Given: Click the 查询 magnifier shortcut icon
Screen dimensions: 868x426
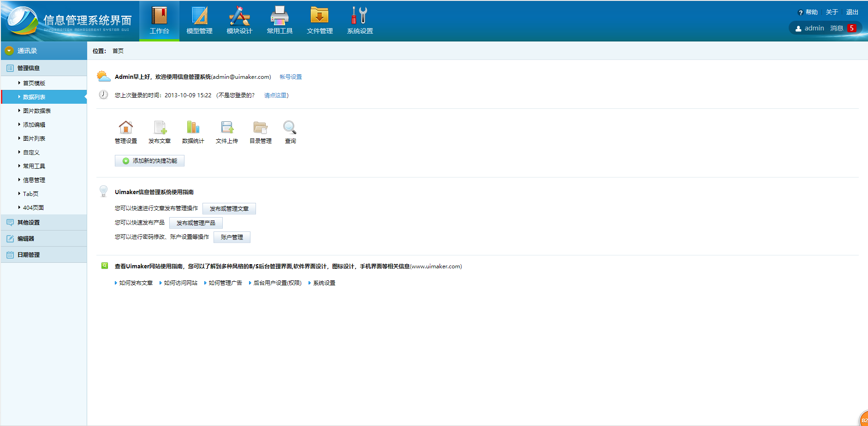Looking at the screenshot, I should pos(290,127).
